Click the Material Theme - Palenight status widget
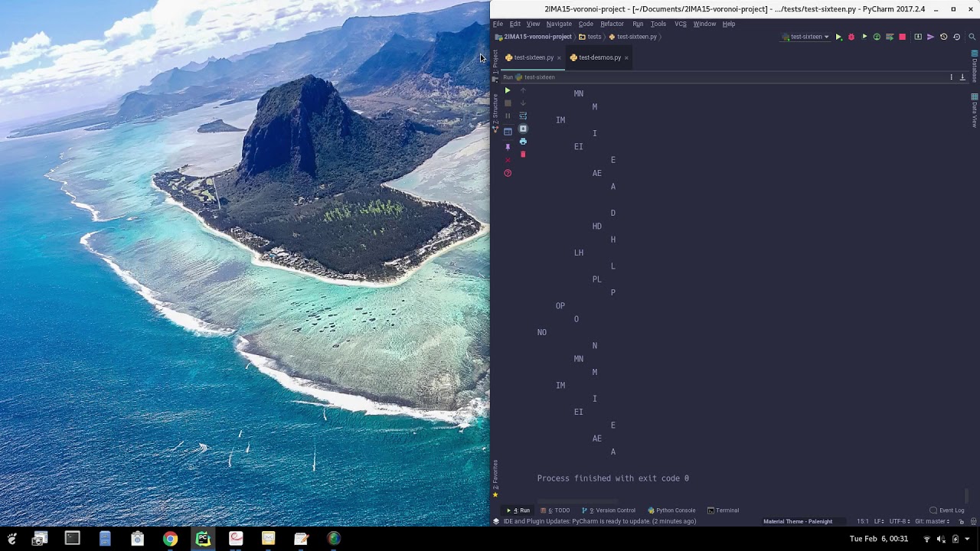Screen dimensions: 980x551 pyautogui.click(x=798, y=521)
